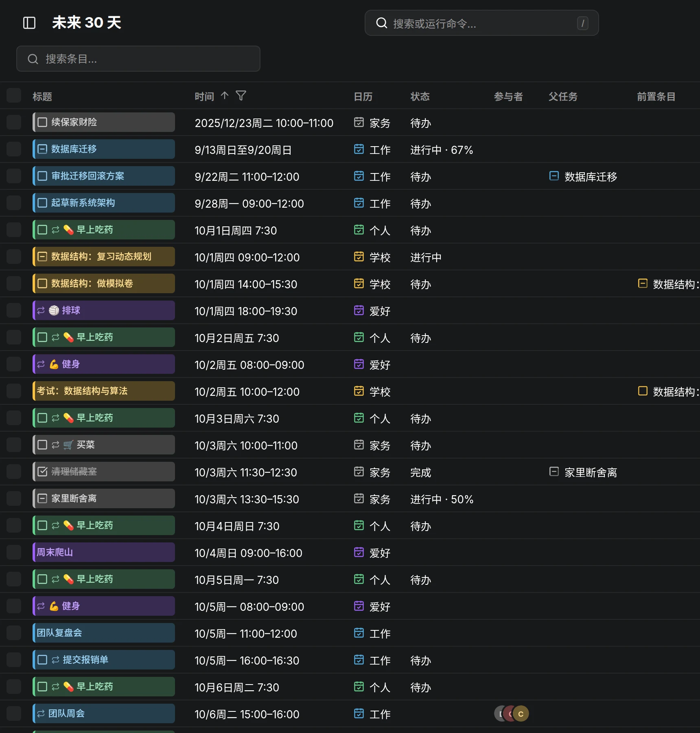Click calendar icon in 数据库迁移 row
This screenshot has height=733, width=700.
(359, 149)
